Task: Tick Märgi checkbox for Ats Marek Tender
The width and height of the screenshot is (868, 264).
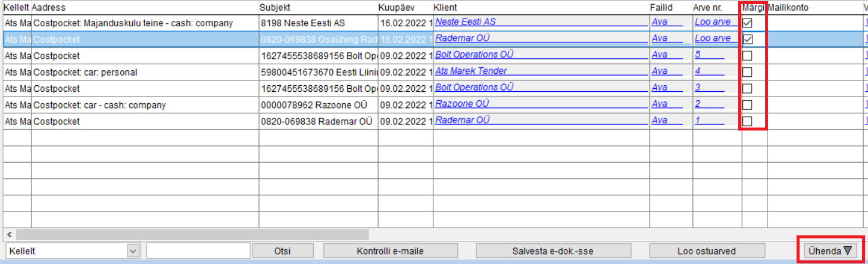Action: click(748, 72)
